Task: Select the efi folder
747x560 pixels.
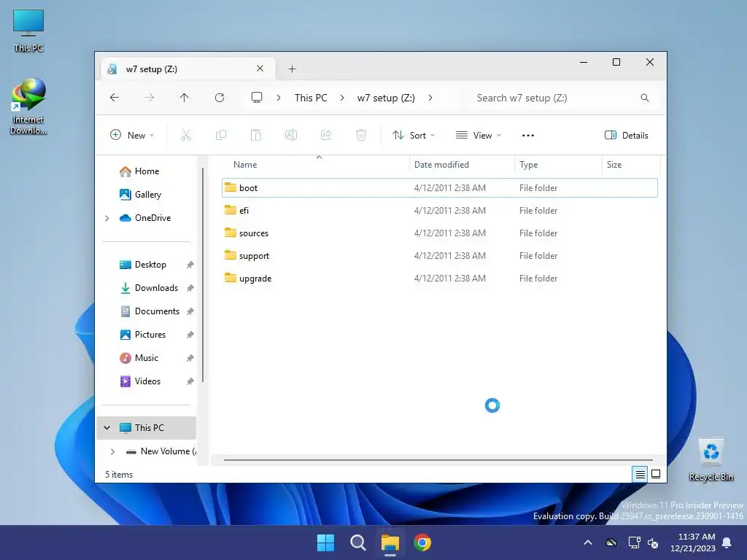Action: pyautogui.click(x=439, y=211)
